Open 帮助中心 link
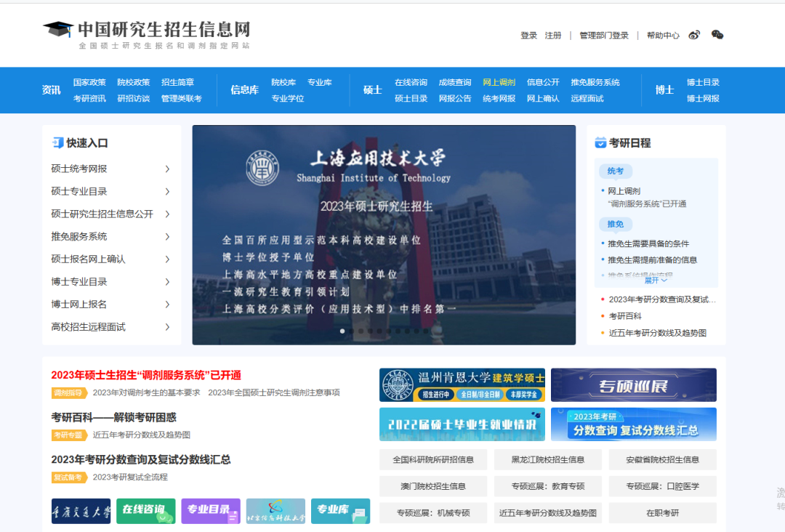This screenshot has width=785, height=532. (x=663, y=36)
